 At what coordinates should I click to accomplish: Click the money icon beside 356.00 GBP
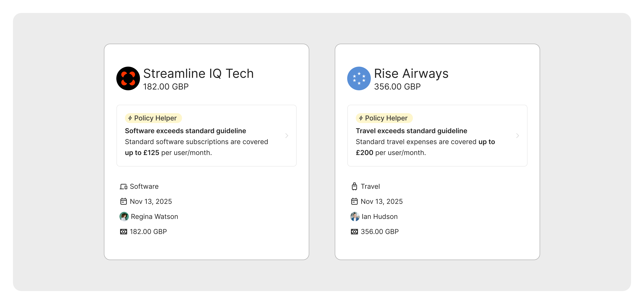pyautogui.click(x=354, y=232)
